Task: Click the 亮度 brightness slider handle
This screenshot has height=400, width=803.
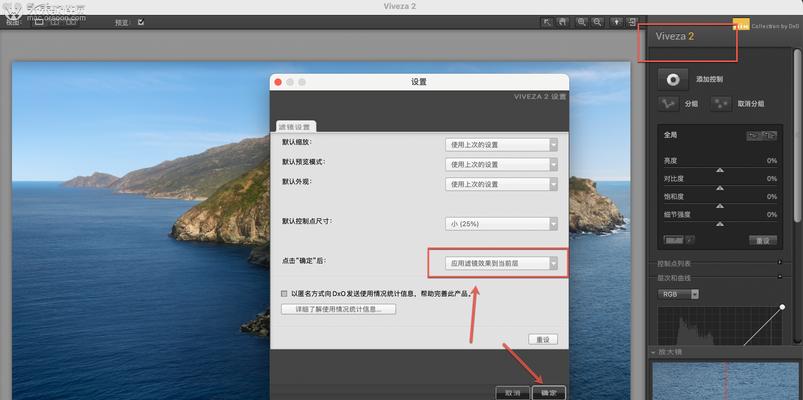Action: pos(720,170)
